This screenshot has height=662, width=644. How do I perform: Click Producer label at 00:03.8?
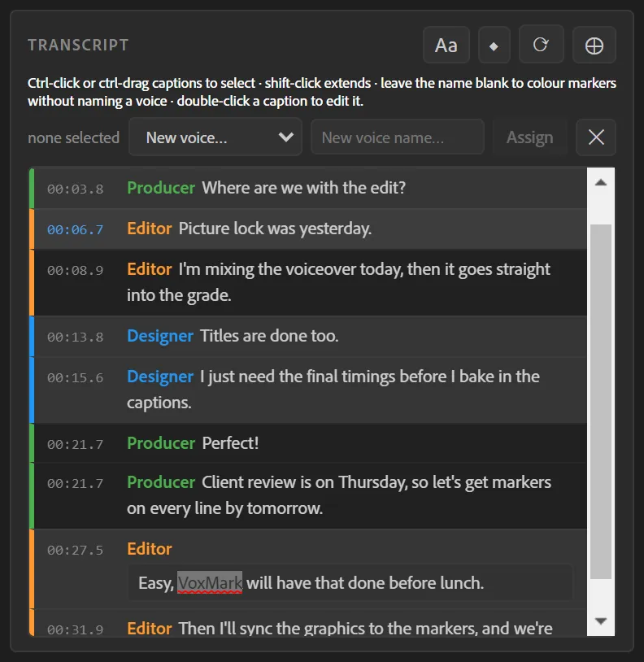click(x=161, y=188)
